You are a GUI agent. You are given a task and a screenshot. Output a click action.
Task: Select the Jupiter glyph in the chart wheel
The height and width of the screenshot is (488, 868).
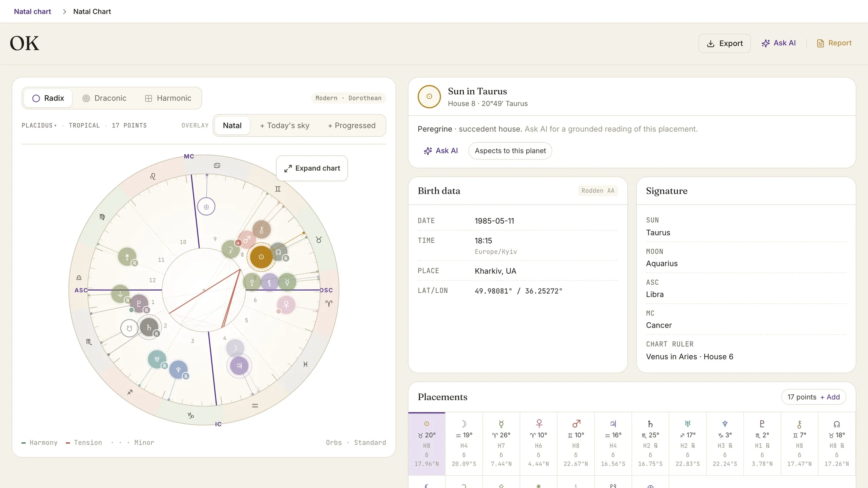[239, 366]
